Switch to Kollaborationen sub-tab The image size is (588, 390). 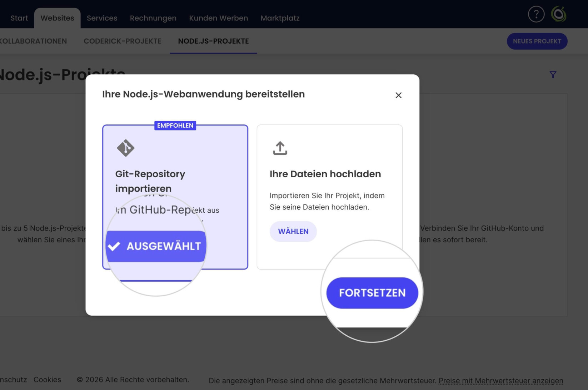[33, 41]
